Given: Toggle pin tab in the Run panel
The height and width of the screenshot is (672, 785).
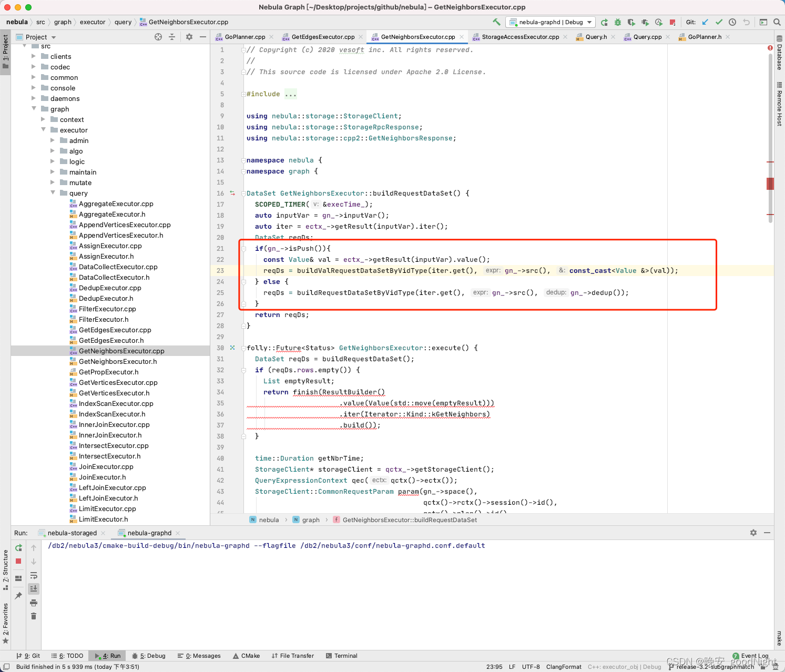Looking at the screenshot, I should (x=18, y=596).
